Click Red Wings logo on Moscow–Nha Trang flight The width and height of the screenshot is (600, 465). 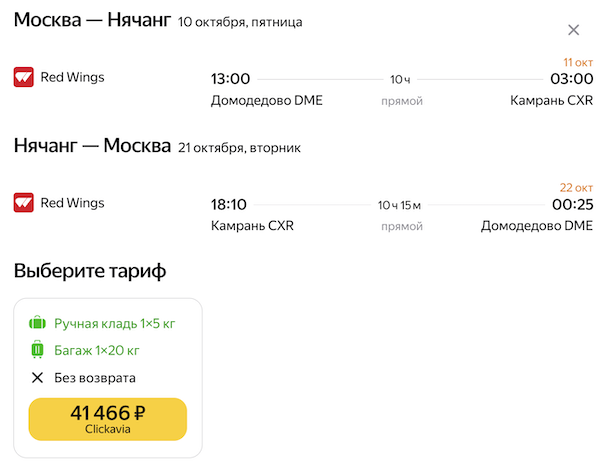point(24,77)
